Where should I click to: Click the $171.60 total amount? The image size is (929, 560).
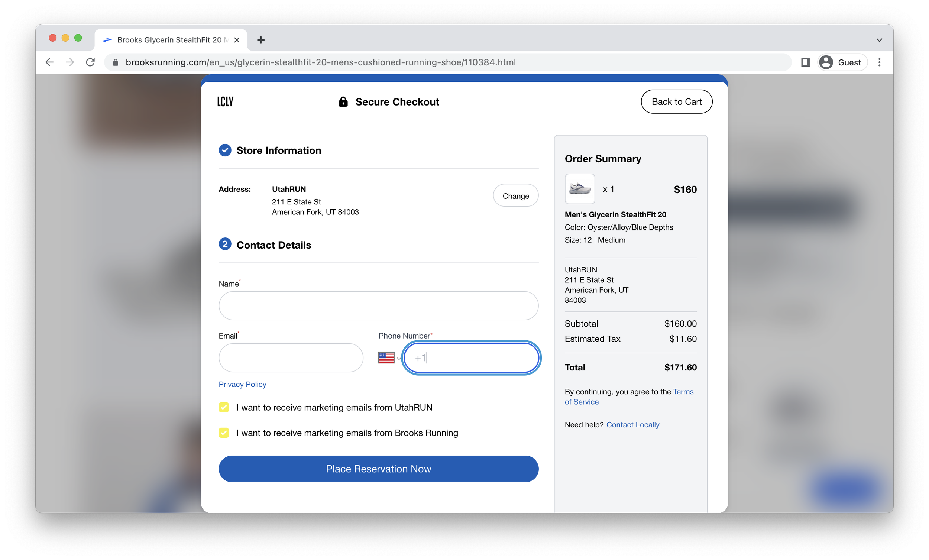pos(680,367)
